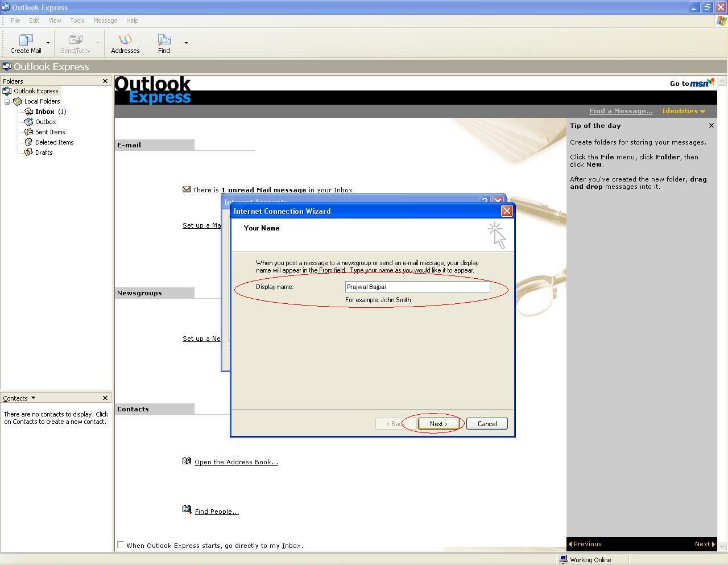This screenshot has height=565, width=728.
Task: Open the Create Mail dropdown arrow
Action: [x=48, y=43]
